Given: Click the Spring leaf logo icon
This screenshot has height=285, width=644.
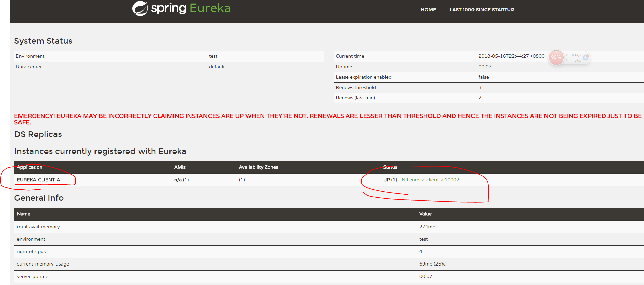Looking at the screenshot, I should (x=140, y=8).
